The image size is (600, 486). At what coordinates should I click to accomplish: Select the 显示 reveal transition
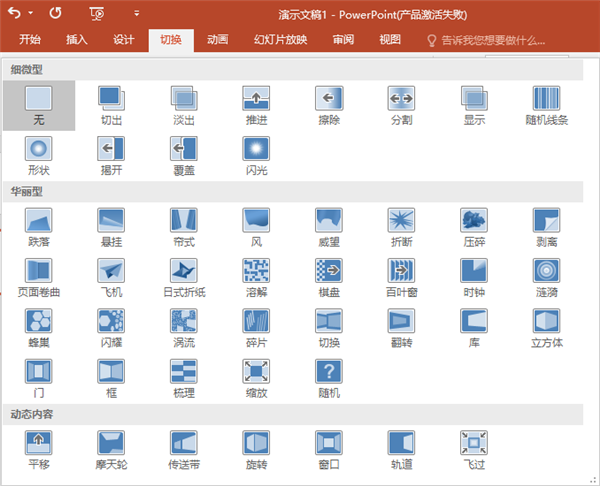coord(474,105)
